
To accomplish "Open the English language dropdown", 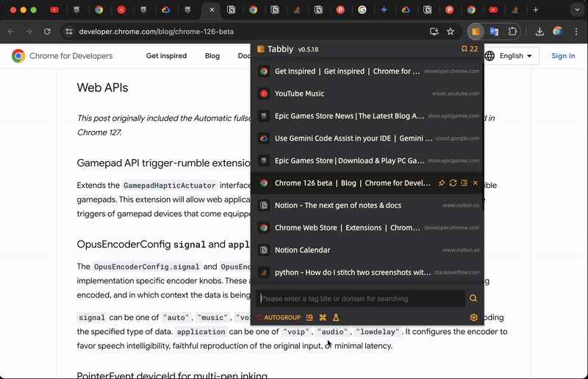I will point(511,56).
